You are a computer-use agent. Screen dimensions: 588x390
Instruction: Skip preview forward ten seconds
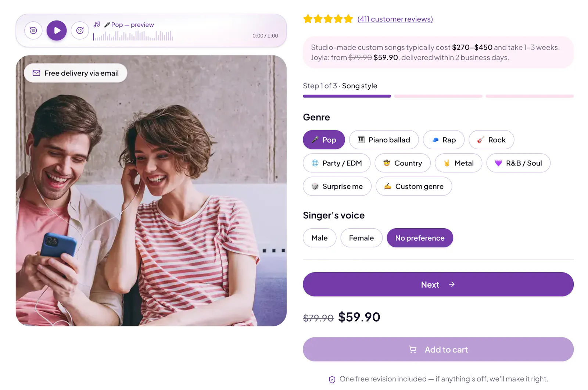tap(80, 31)
